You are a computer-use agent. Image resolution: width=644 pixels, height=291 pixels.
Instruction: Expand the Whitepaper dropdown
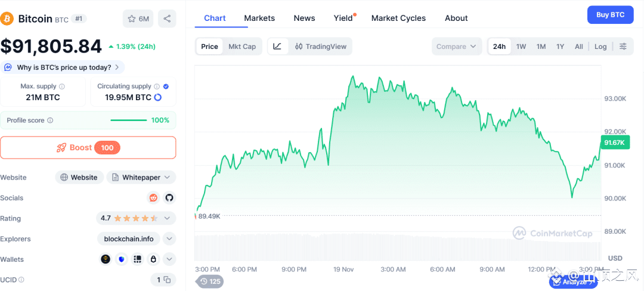[141, 177]
